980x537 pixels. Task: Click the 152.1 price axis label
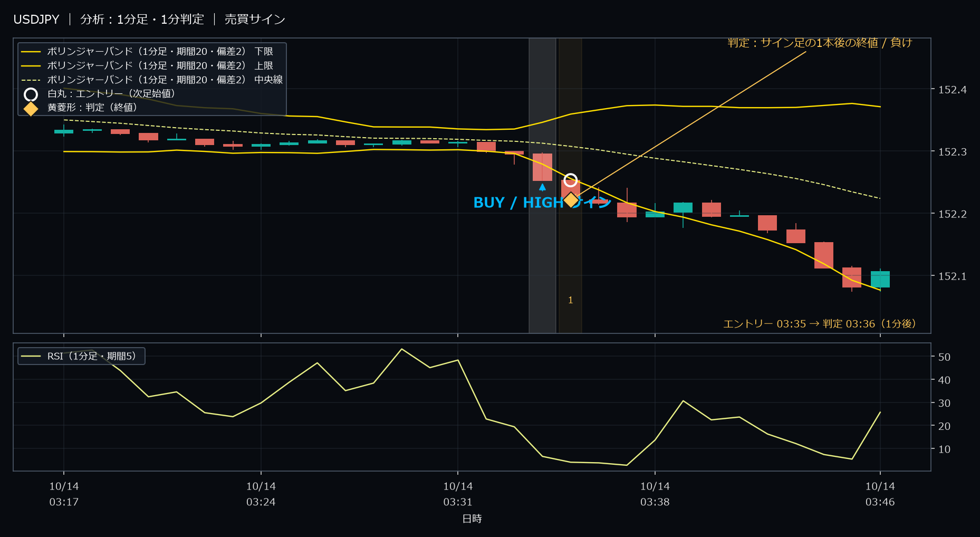pyautogui.click(x=953, y=276)
